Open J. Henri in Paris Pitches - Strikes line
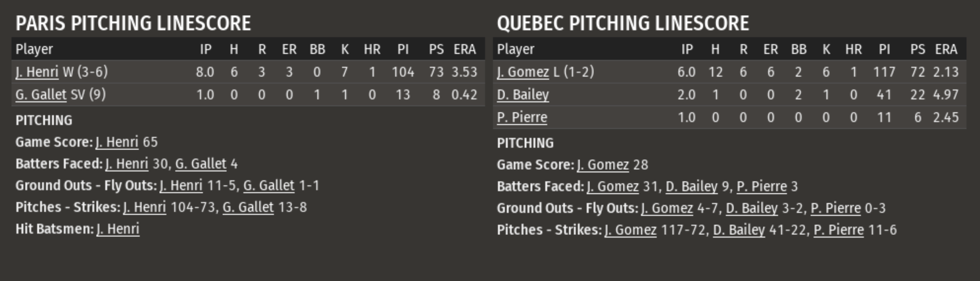 click(144, 207)
